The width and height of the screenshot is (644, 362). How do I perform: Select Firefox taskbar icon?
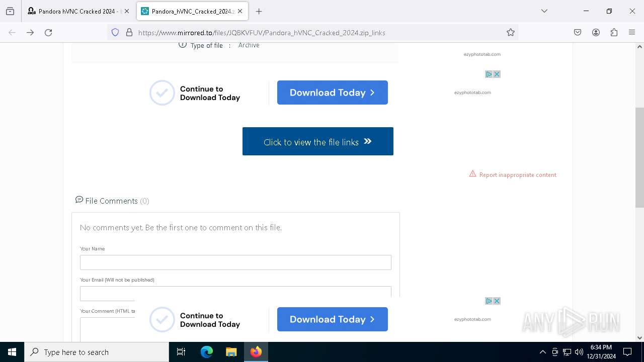point(256,352)
